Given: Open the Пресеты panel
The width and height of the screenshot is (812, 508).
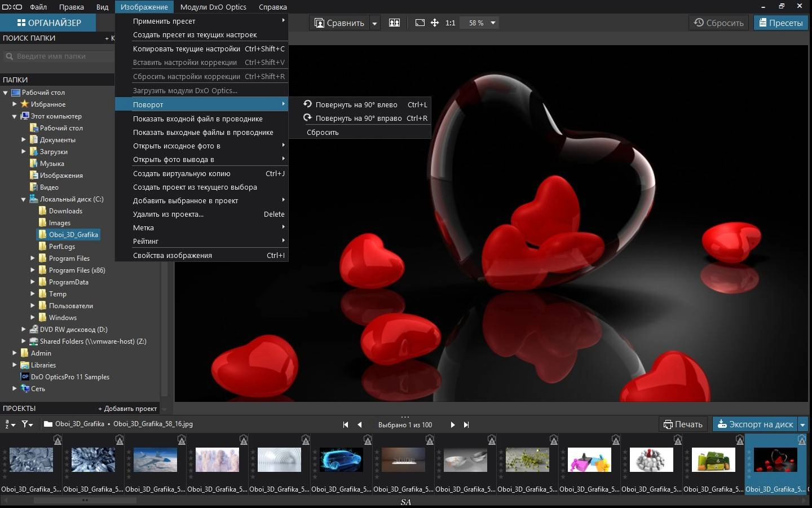Looking at the screenshot, I should [x=781, y=23].
